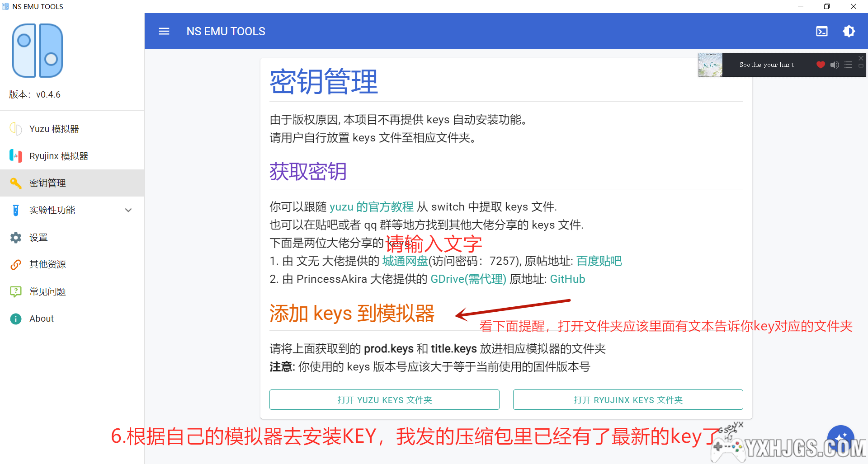868x464 pixels.
Task: Select 密钥管理 in the sidebar
Action: click(47, 183)
